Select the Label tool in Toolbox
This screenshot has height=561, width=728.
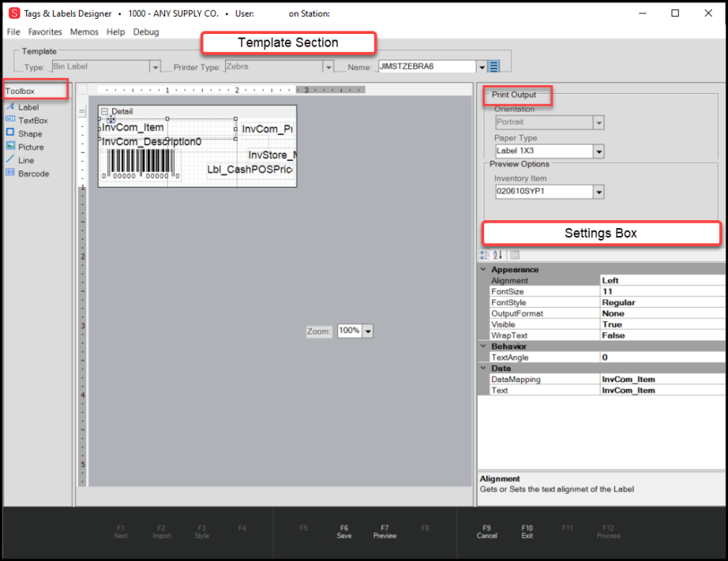click(28, 107)
